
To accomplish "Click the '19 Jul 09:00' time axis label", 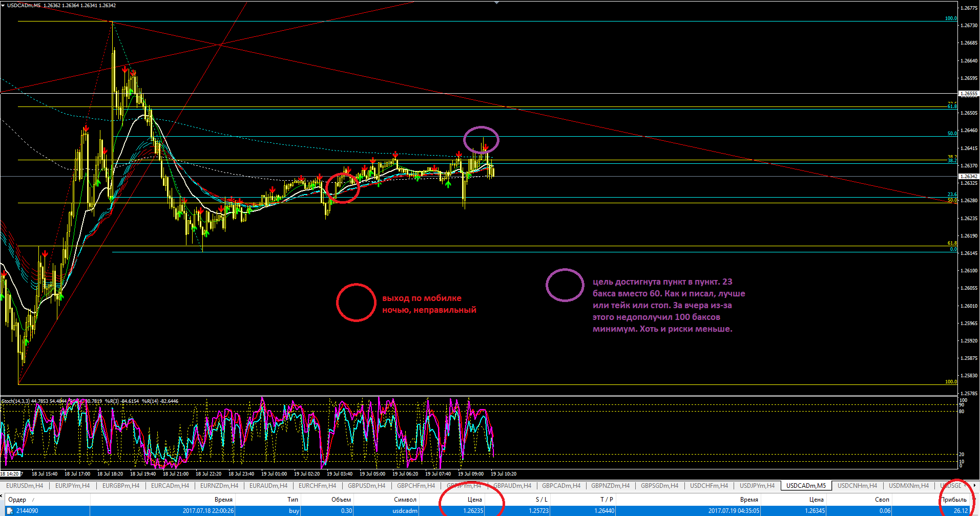I will [x=470, y=474].
